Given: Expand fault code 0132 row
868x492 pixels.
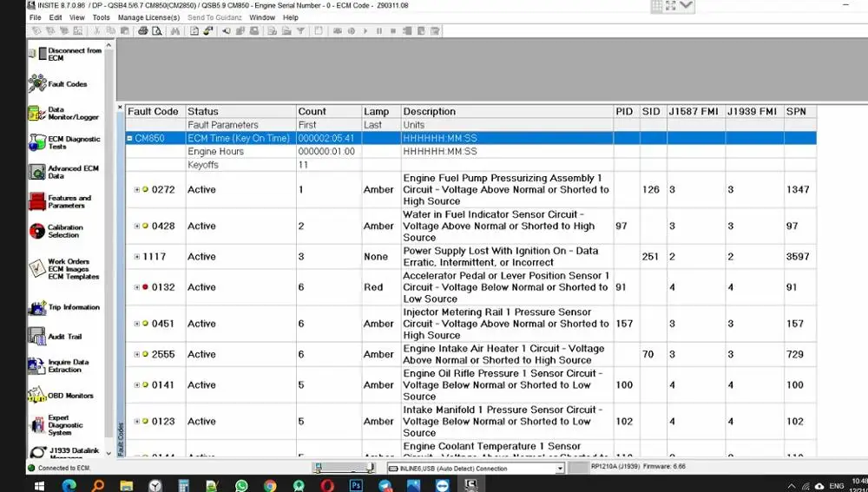Looking at the screenshot, I should coord(137,287).
